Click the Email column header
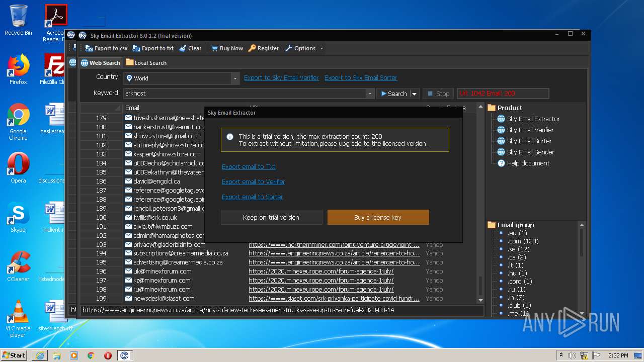This screenshot has height=362, width=644. pyautogui.click(x=132, y=108)
